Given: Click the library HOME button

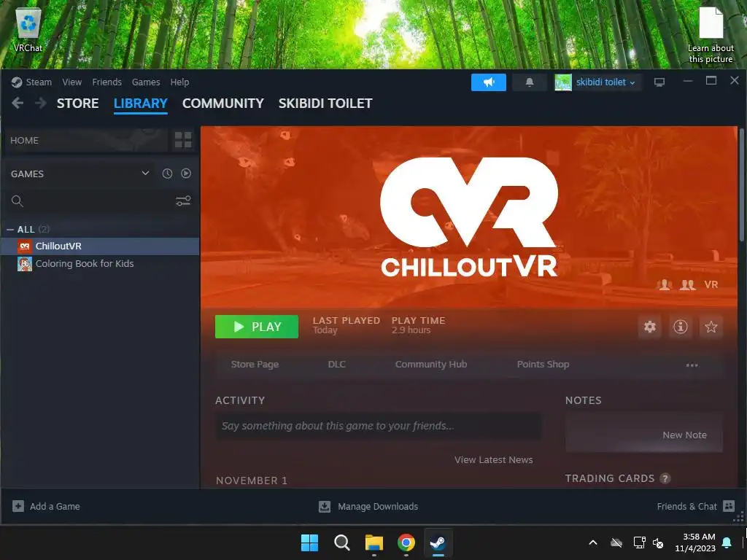Looking at the screenshot, I should click(85, 140).
